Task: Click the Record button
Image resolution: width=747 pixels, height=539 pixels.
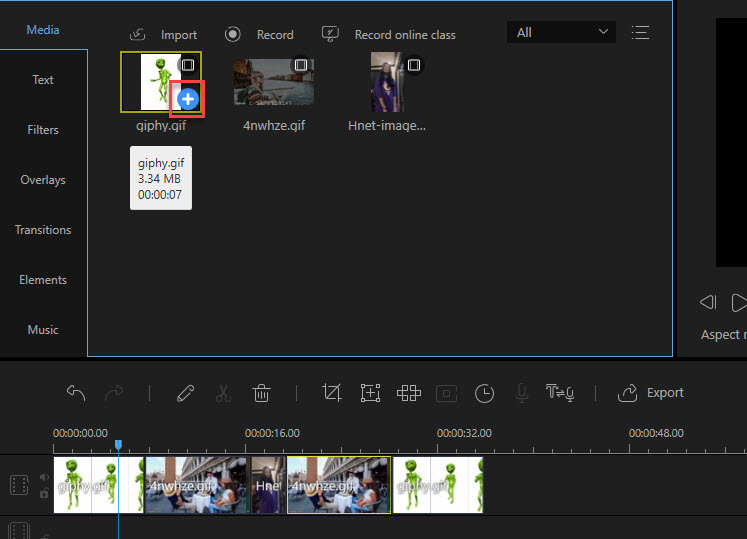Action: click(259, 35)
